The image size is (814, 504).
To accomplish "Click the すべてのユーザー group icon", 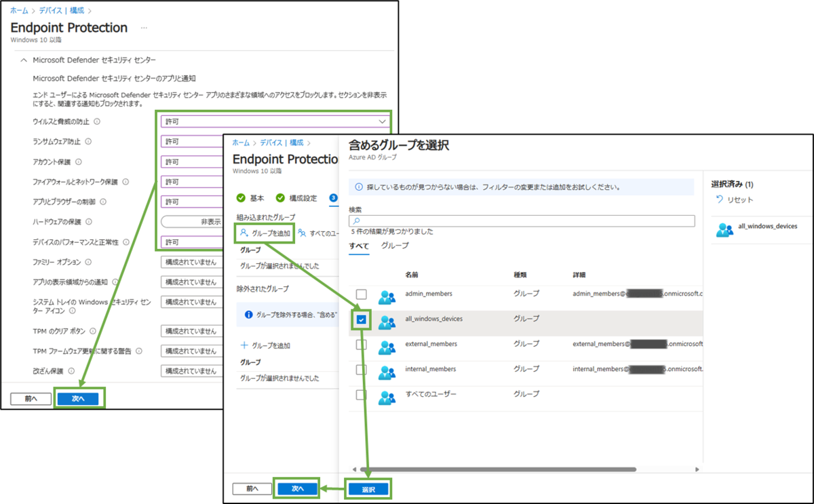I will [x=387, y=398].
